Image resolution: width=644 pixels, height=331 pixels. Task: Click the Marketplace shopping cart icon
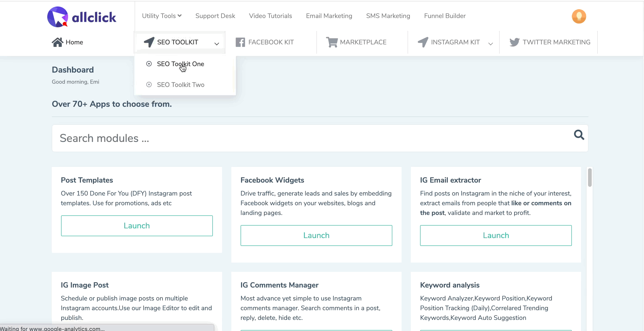[332, 42]
